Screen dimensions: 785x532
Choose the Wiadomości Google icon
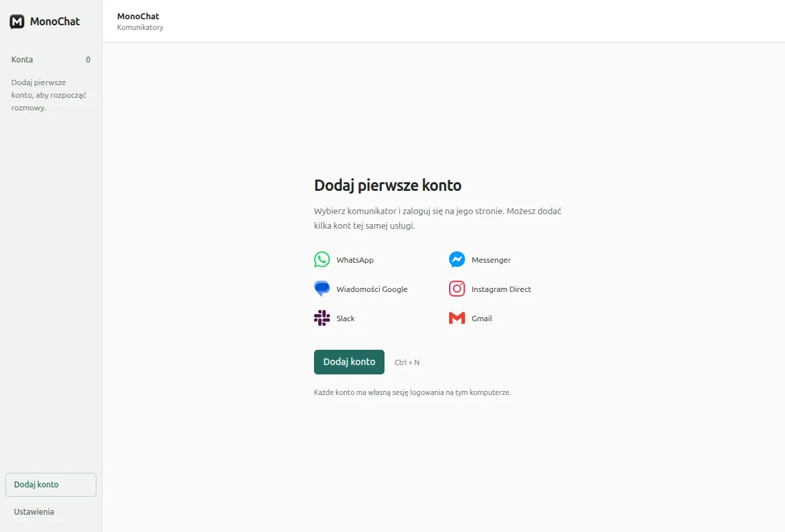click(322, 289)
